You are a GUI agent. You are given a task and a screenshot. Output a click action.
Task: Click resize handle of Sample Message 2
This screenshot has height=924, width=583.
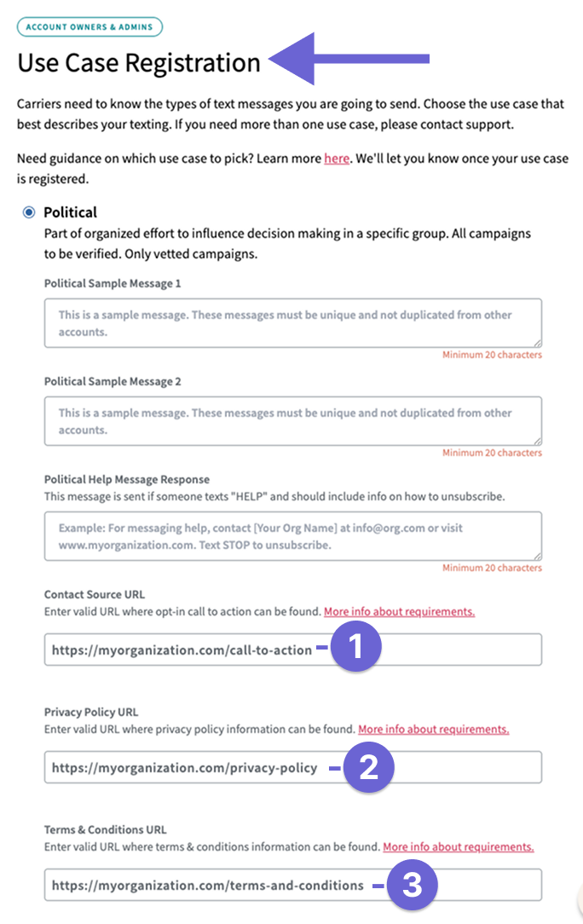pyautogui.click(x=539, y=442)
